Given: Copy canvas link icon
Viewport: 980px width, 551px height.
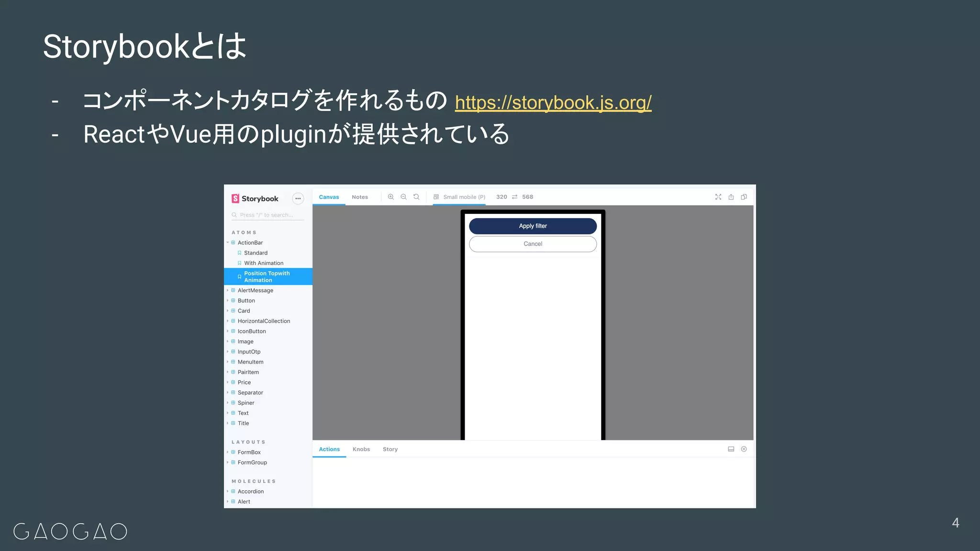Looking at the screenshot, I should (x=744, y=197).
